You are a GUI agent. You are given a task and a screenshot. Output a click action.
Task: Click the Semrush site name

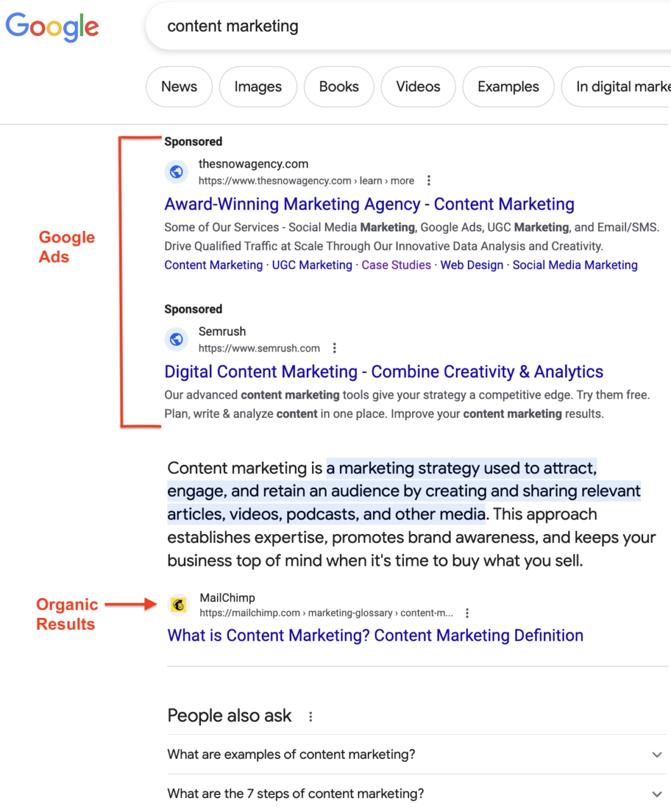pyautogui.click(x=222, y=331)
